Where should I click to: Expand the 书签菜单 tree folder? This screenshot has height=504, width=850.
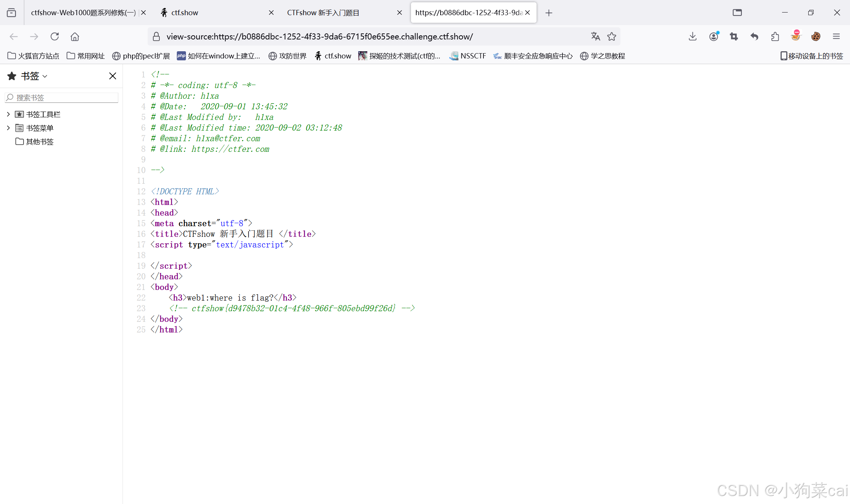click(8, 128)
